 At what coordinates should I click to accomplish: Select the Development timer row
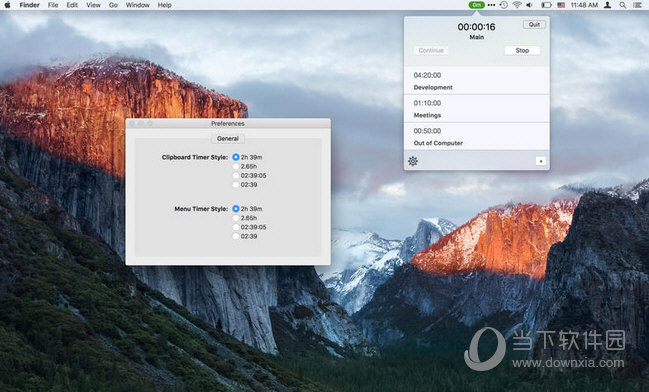pos(477,81)
